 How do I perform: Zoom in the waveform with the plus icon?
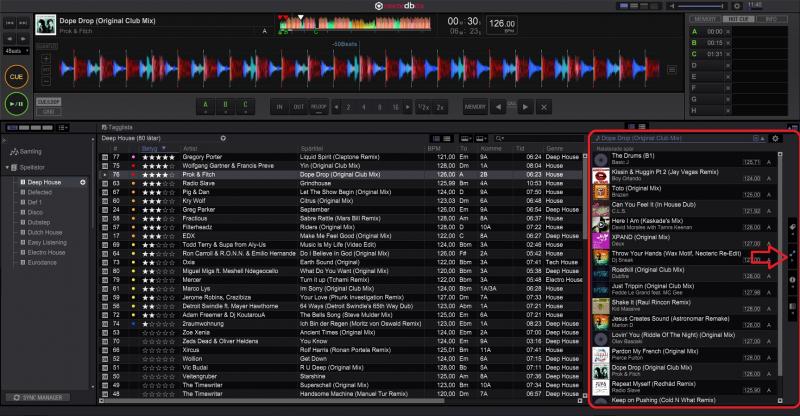coord(46,59)
